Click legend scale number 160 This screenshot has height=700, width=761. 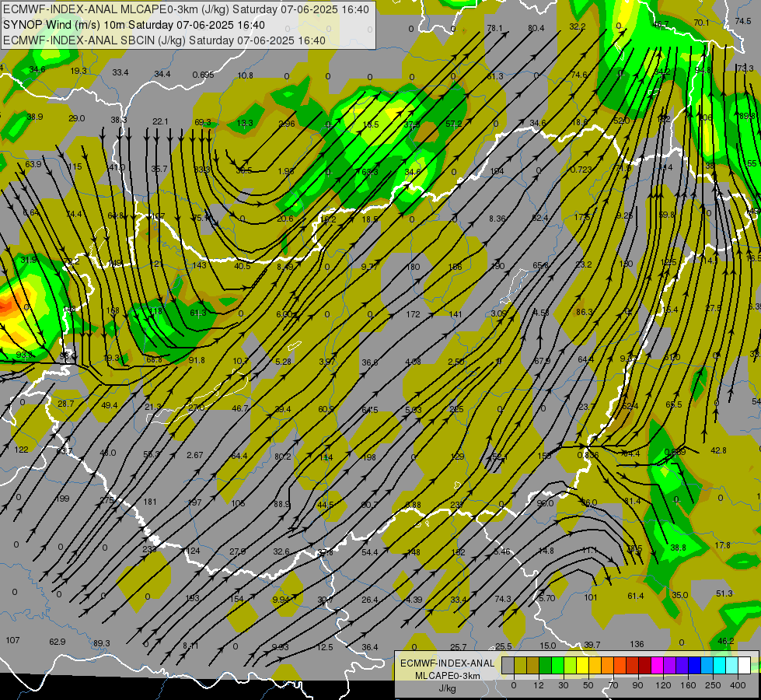tap(688, 685)
